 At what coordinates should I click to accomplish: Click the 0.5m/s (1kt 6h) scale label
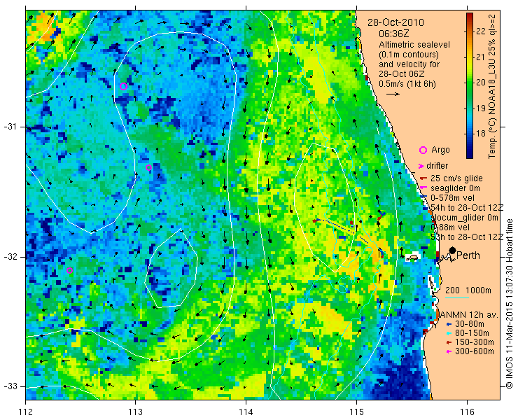[407, 84]
